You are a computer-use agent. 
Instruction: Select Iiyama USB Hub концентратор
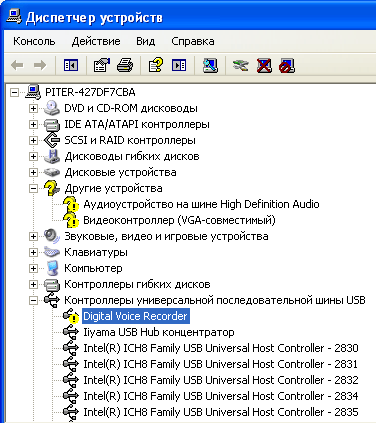pos(159,332)
